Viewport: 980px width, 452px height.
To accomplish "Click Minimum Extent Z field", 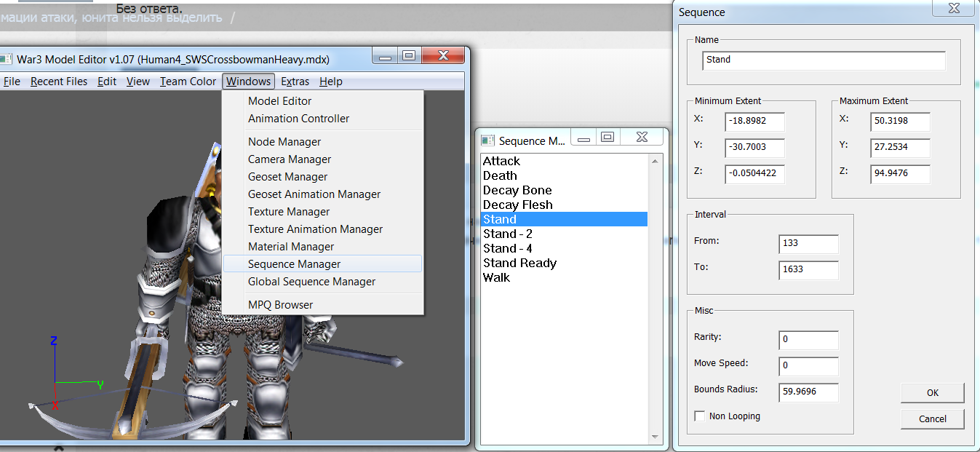I will point(754,175).
